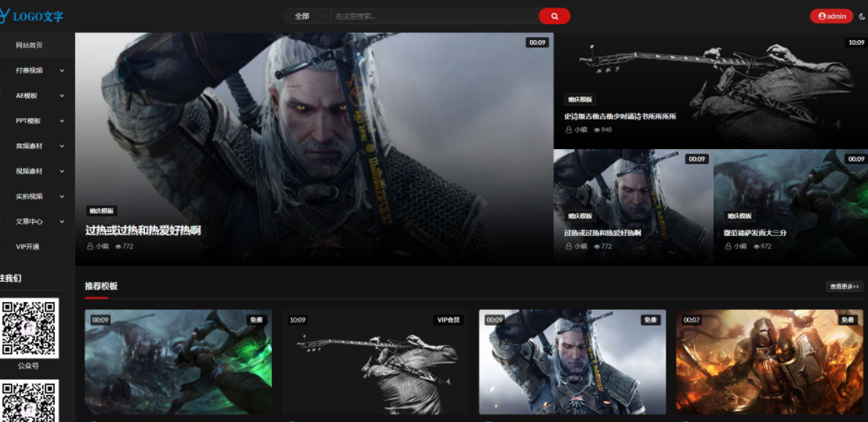Screen dimensions: 868x422
Task: Expand the chevron next to 实拍视频
Action: 61,196
